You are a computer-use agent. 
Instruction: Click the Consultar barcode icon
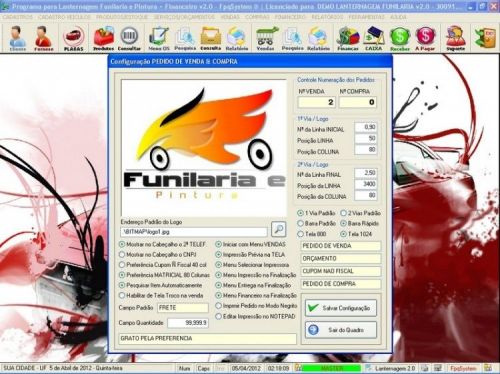[x=129, y=38]
